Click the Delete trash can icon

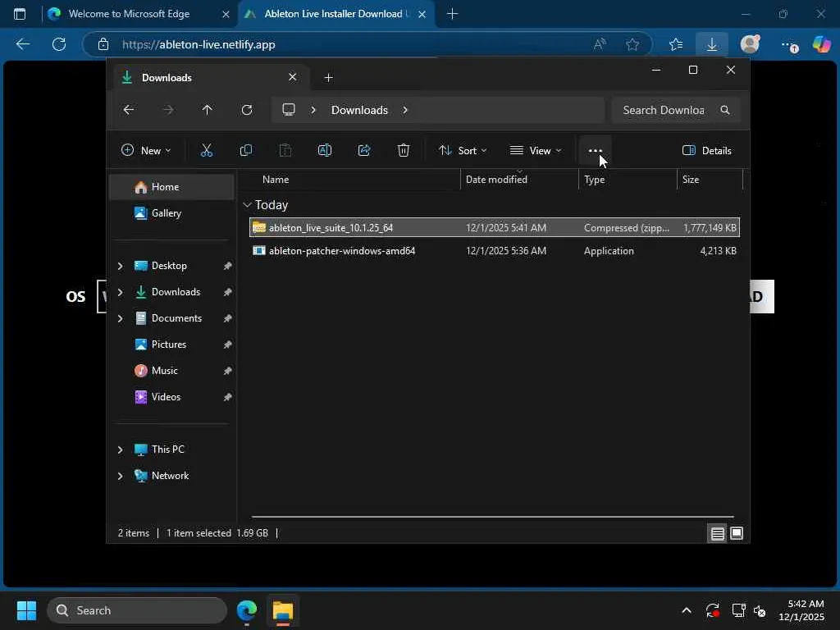(x=404, y=151)
